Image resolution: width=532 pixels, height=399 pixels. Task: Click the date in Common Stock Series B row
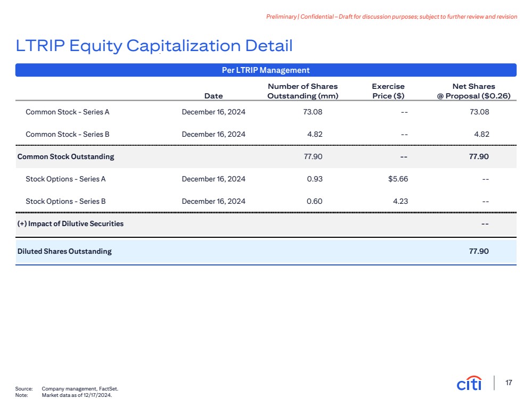pyautogui.click(x=214, y=134)
